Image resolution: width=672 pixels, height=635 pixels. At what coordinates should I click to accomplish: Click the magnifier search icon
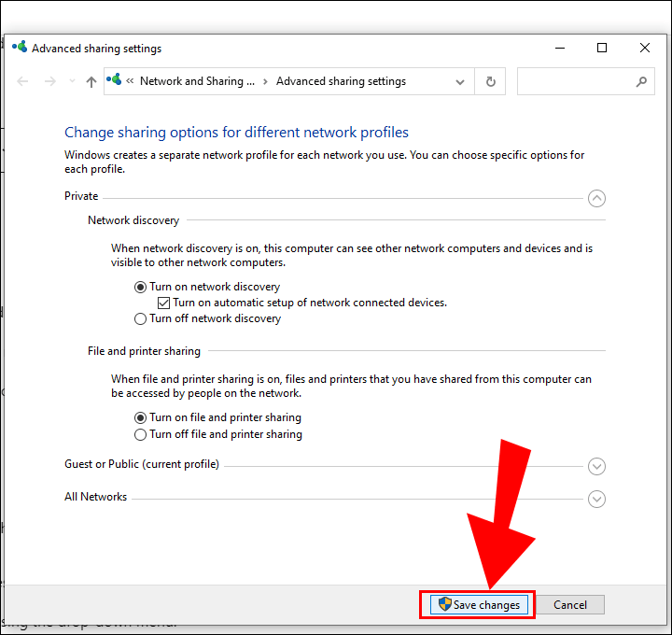tap(641, 81)
